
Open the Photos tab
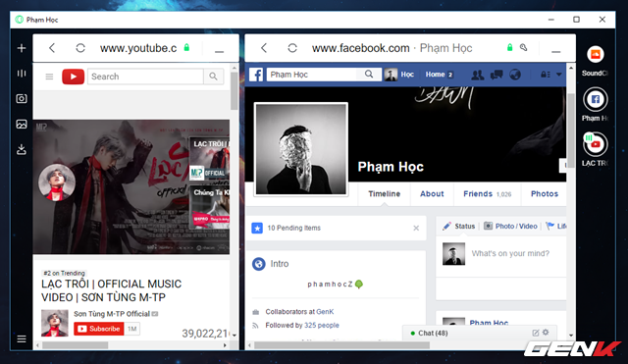pos(545,194)
